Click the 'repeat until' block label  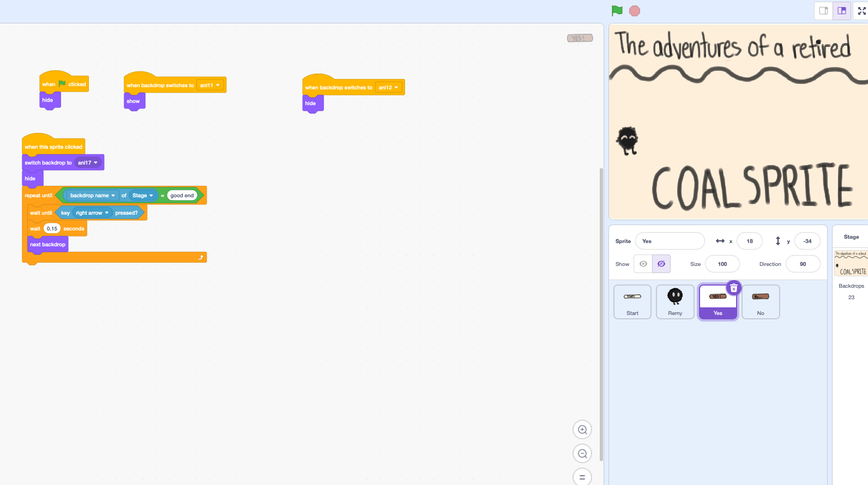pos(38,195)
